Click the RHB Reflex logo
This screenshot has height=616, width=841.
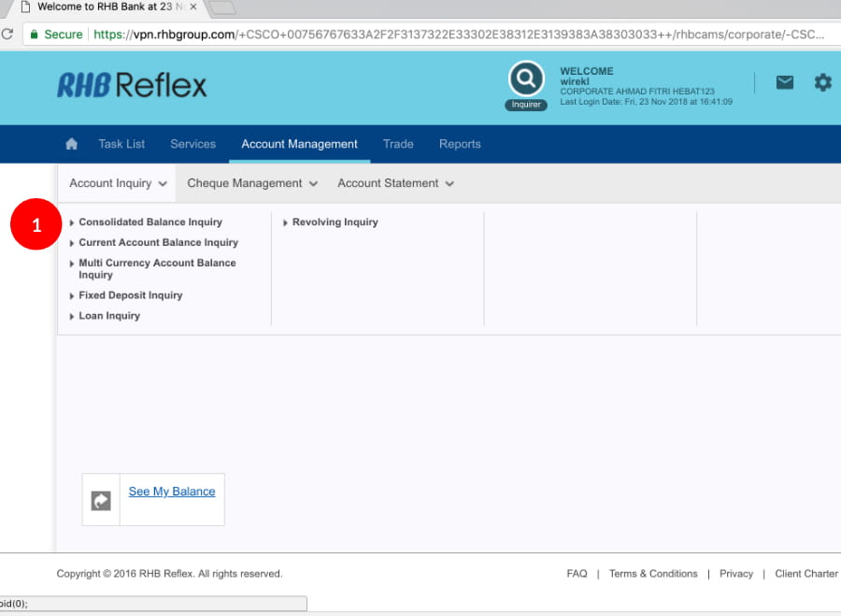(x=132, y=86)
